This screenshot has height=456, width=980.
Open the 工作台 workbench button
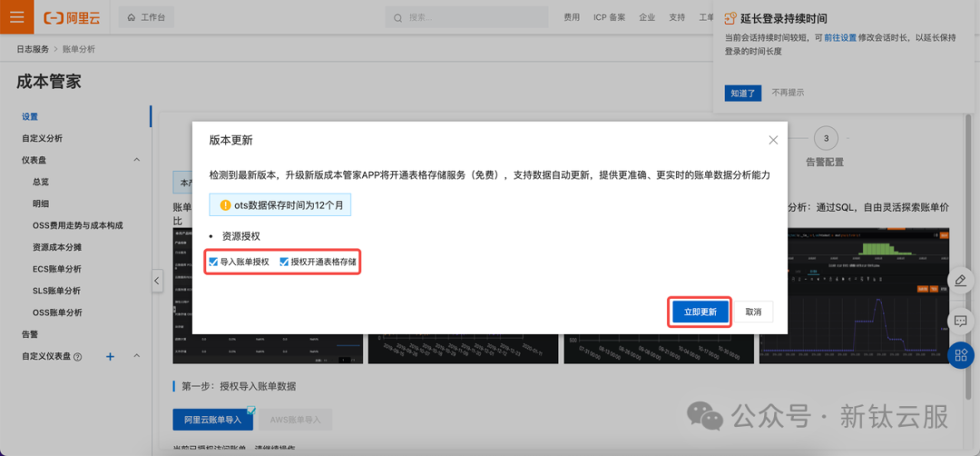[145, 17]
